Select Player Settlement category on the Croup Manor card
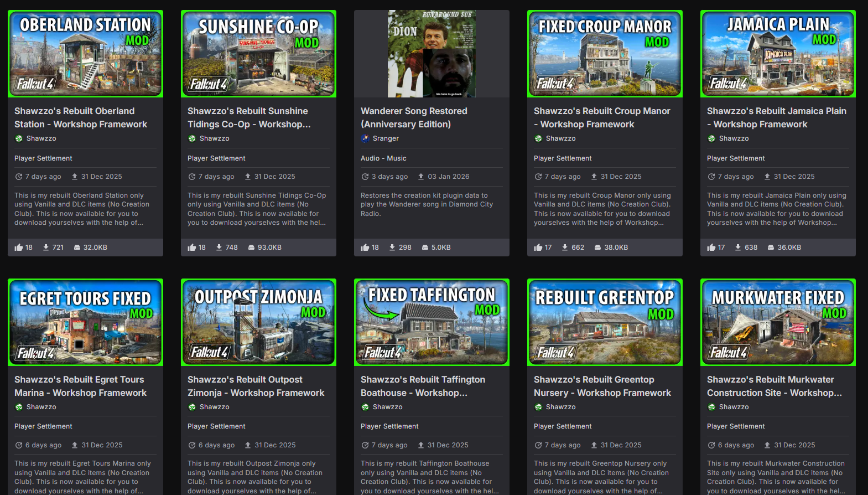The image size is (868, 495). tap(563, 158)
